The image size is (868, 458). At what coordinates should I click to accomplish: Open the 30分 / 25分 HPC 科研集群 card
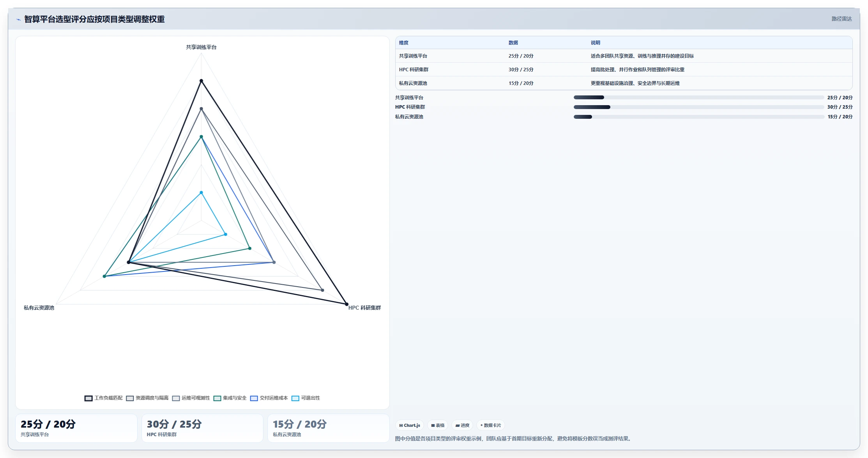point(202,428)
